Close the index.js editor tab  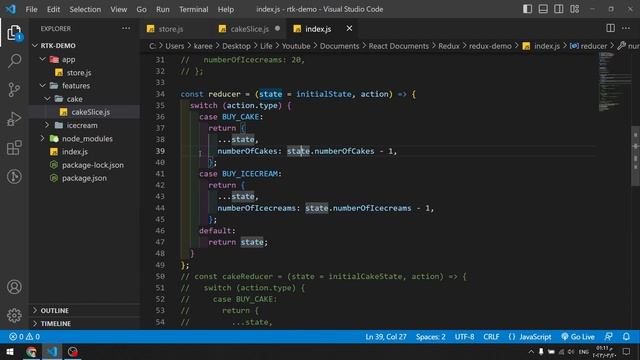[x=349, y=28]
